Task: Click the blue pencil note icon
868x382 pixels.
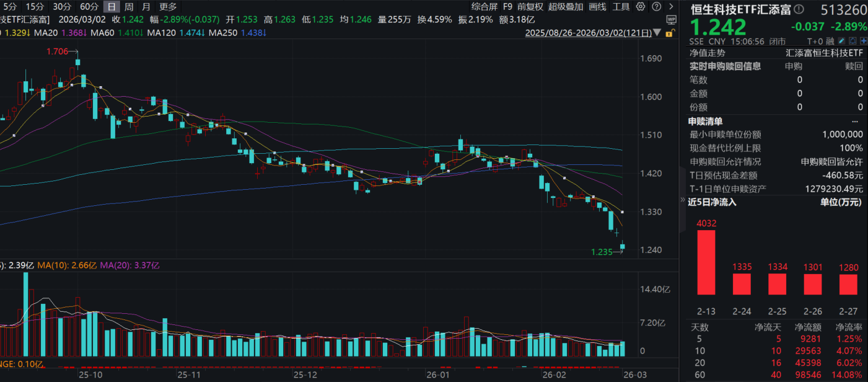Action: 843,41
